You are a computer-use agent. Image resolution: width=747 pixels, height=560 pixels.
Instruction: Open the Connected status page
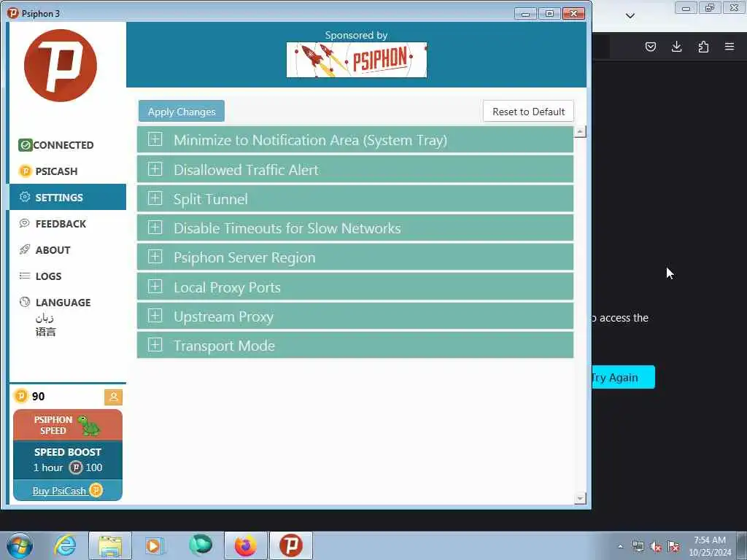coord(68,145)
